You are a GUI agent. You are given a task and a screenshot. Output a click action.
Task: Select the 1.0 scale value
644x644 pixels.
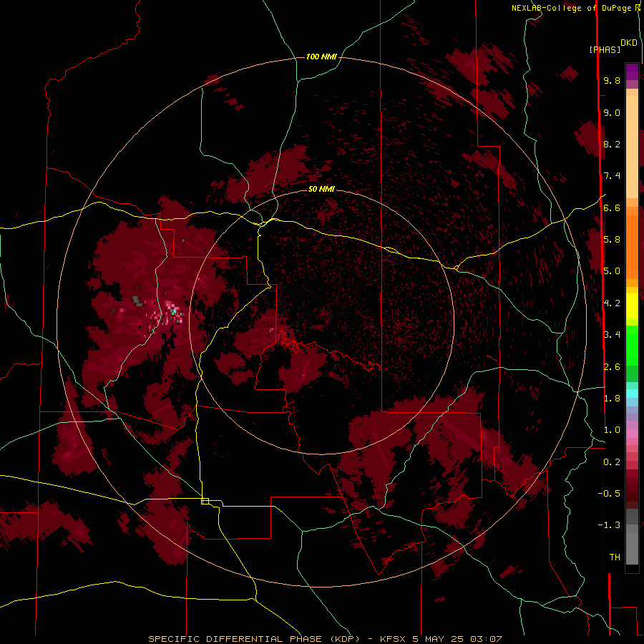tap(612, 430)
